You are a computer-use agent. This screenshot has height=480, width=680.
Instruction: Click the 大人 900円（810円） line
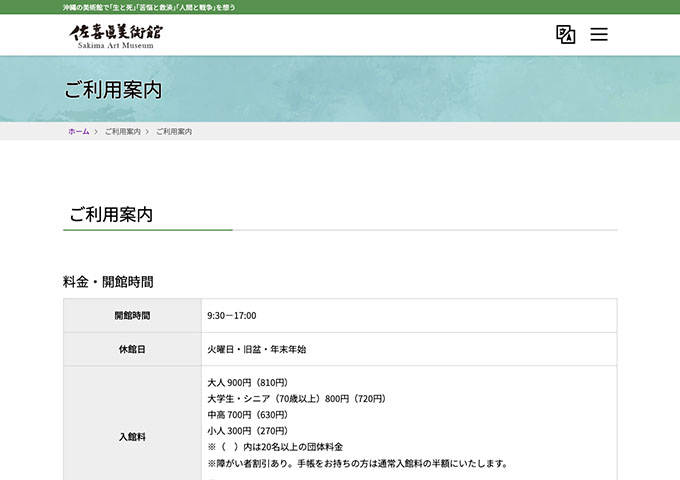click(x=248, y=382)
